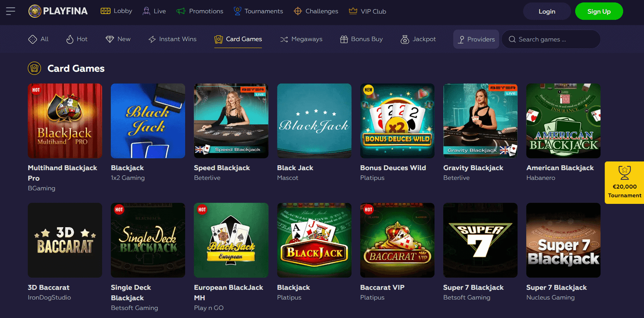The image size is (644, 318).
Task: Click the Lobby slot-machine icon
Action: tap(105, 11)
